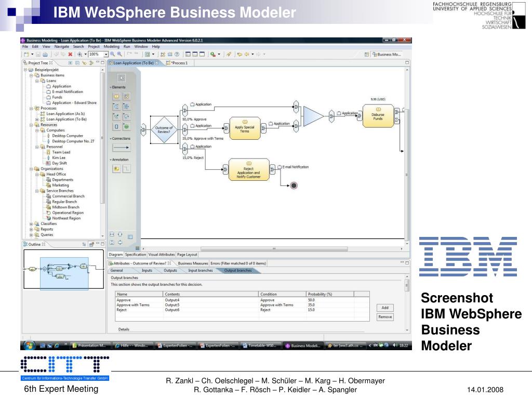Image resolution: width=532 pixels, height=399 pixels.
Task: Select the pointer selection tool in the palette
Action: pos(121,78)
